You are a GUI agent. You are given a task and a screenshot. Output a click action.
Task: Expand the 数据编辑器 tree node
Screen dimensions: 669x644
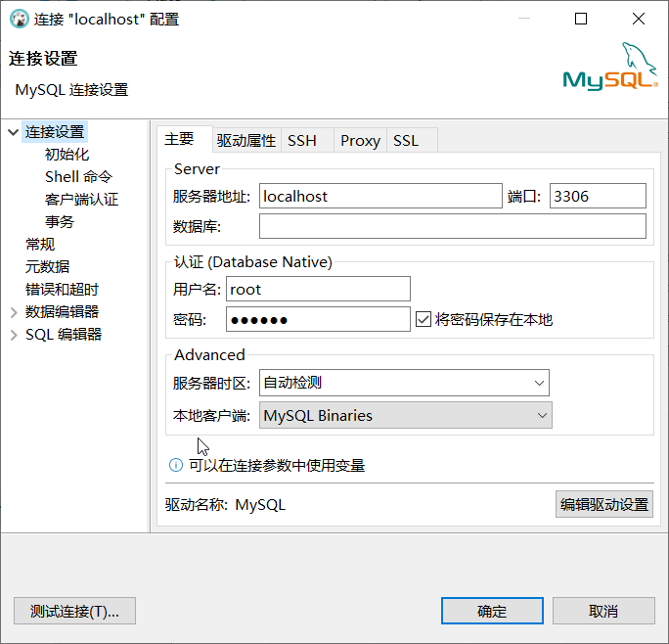[14, 312]
